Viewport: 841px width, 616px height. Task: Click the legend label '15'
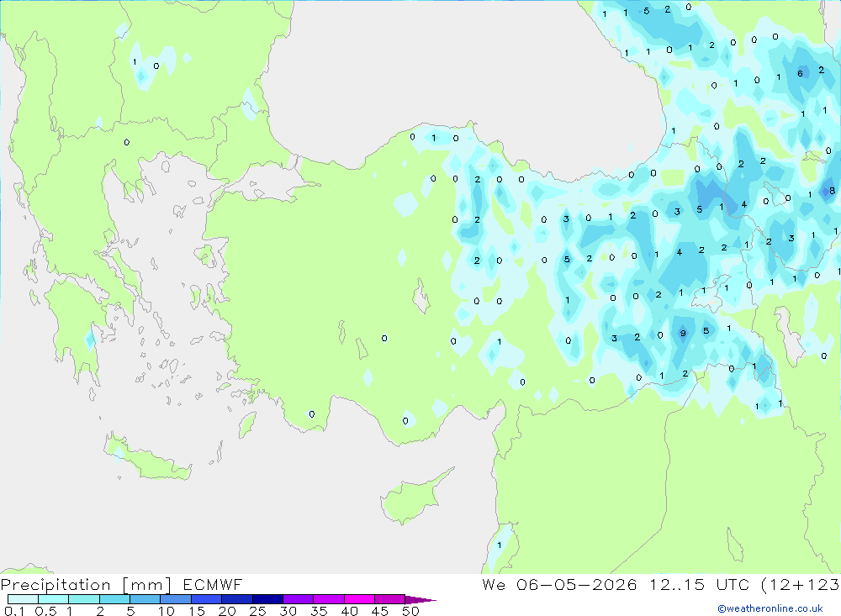[x=197, y=611]
